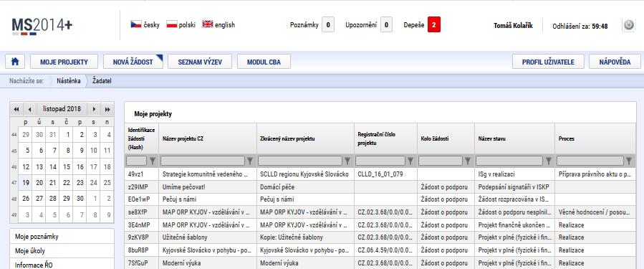Open filter for Registrační číslo projektu column
This screenshot has width=644, height=269.
411,161
